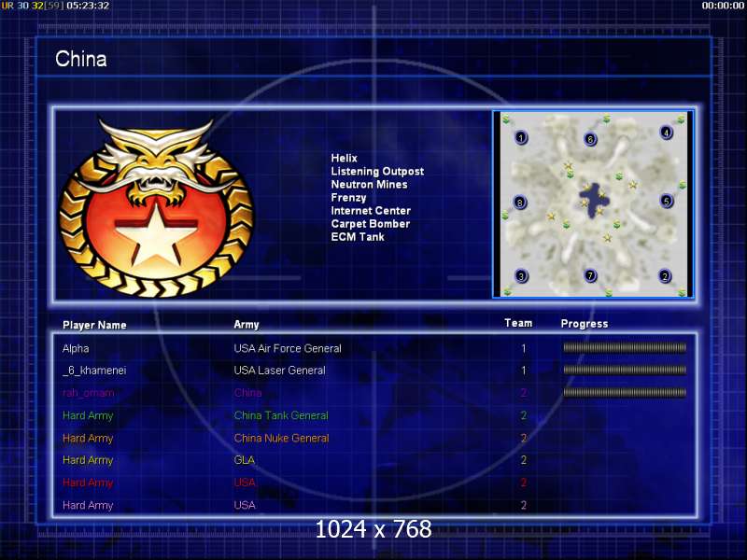Select start position 3 on the map
Image resolution: width=747 pixels, height=560 pixels.
coord(521,275)
